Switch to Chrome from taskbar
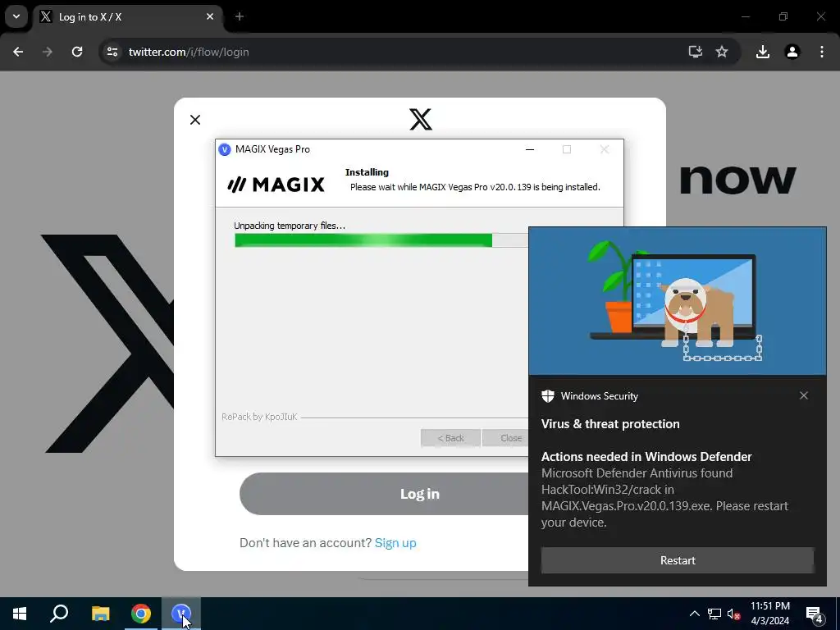Image resolution: width=840 pixels, height=630 pixels. coord(141,614)
